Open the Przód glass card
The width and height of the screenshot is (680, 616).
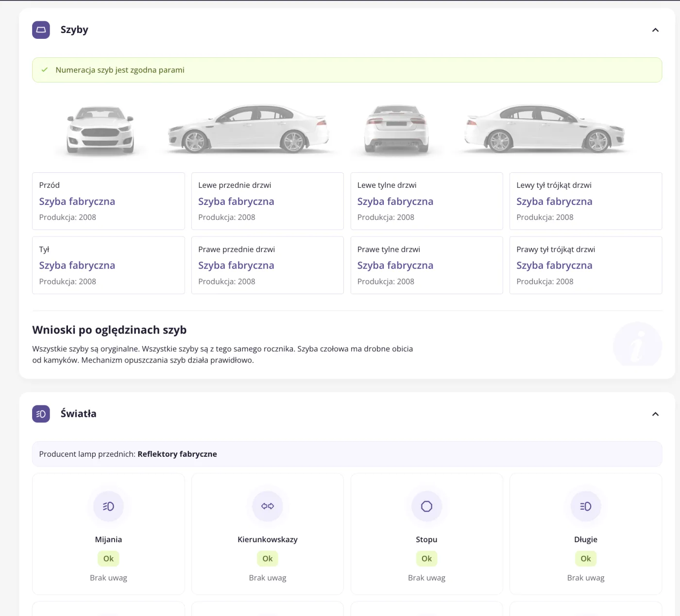108,201
